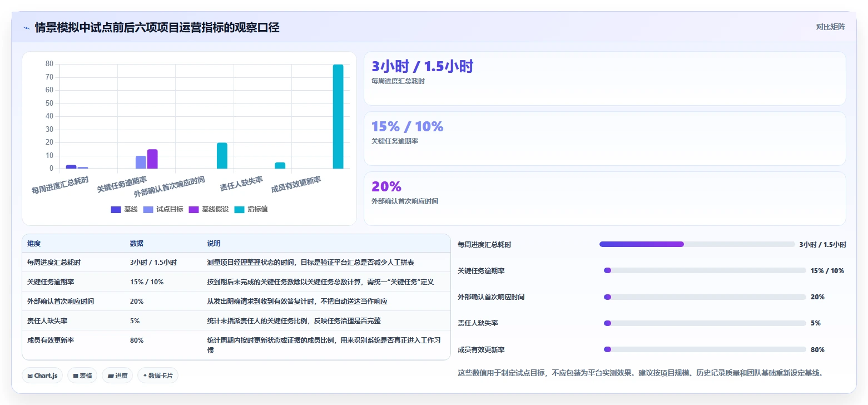Click the 15% / 10% table cell
The image size is (868, 405).
pyautogui.click(x=147, y=282)
